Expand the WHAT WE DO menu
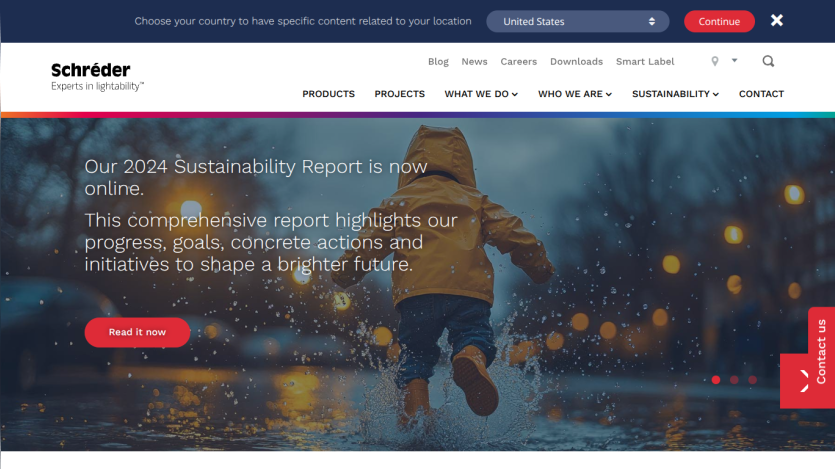The width and height of the screenshot is (835, 469). 481,94
